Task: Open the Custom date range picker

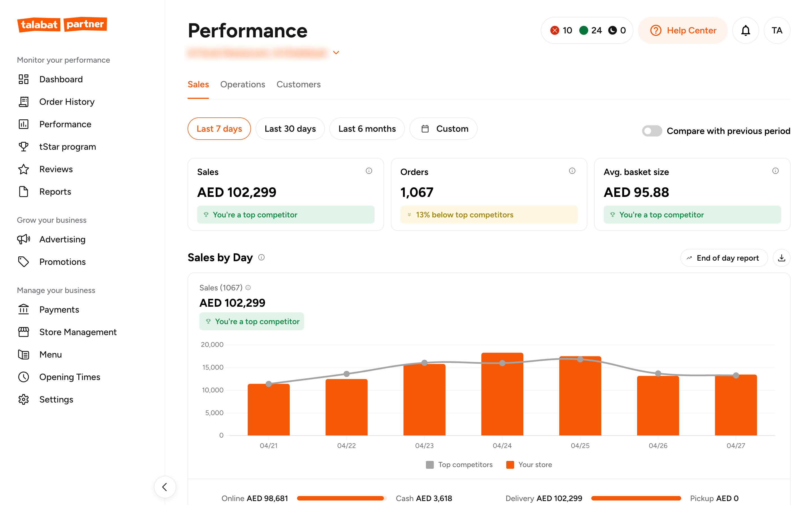Action: 443,129
